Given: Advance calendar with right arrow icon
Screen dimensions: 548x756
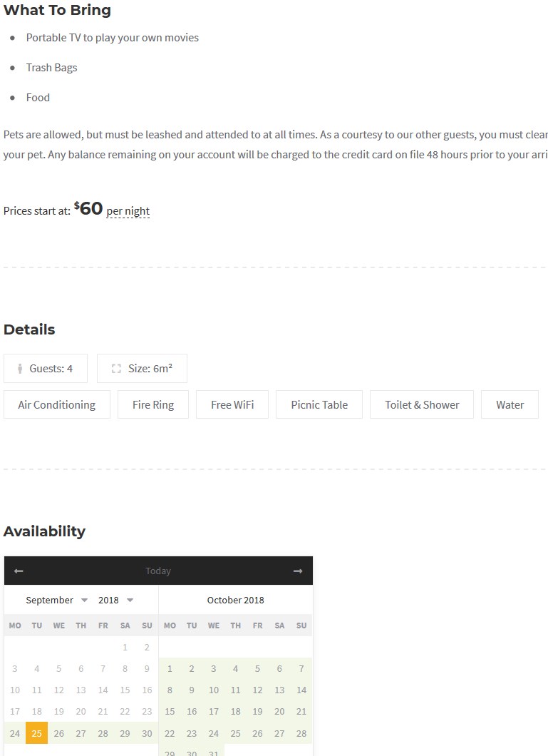Looking at the screenshot, I should pos(298,571).
